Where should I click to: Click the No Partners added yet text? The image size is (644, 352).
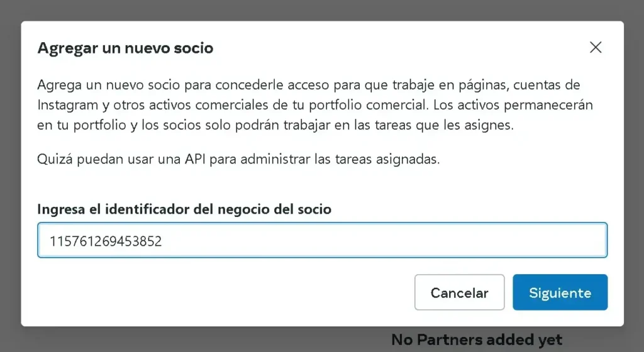pyautogui.click(x=477, y=339)
